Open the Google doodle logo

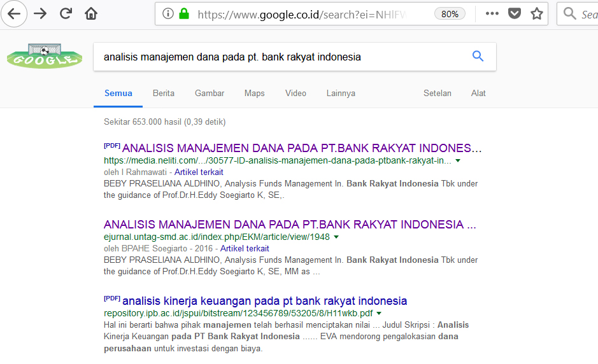[x=45, y=57]
